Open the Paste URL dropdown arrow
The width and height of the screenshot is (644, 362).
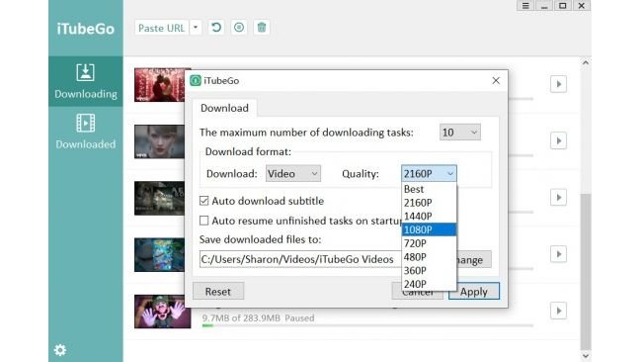pyautogui.click(x=196, y=28)
